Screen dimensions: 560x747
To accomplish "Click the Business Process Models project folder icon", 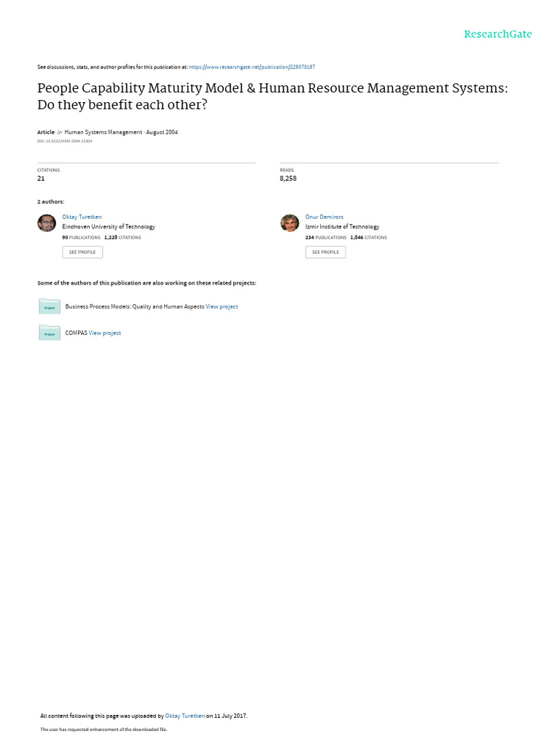I will (x=50, y=306).
